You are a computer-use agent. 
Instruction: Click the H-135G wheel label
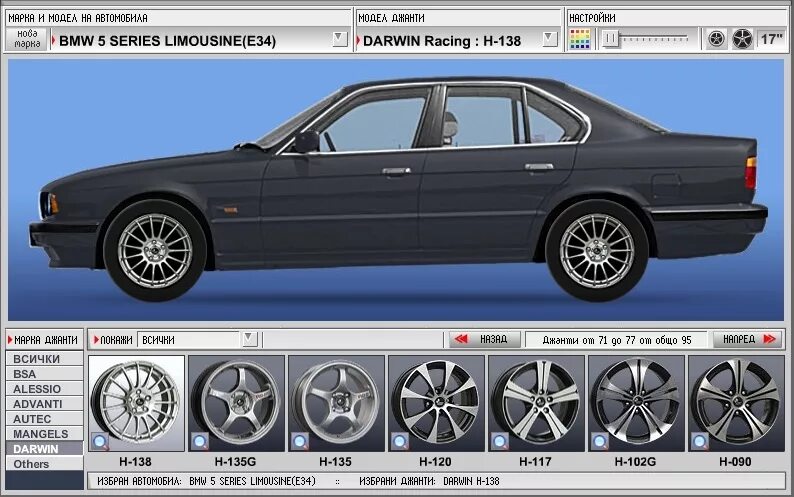click(x=235, y=462)
